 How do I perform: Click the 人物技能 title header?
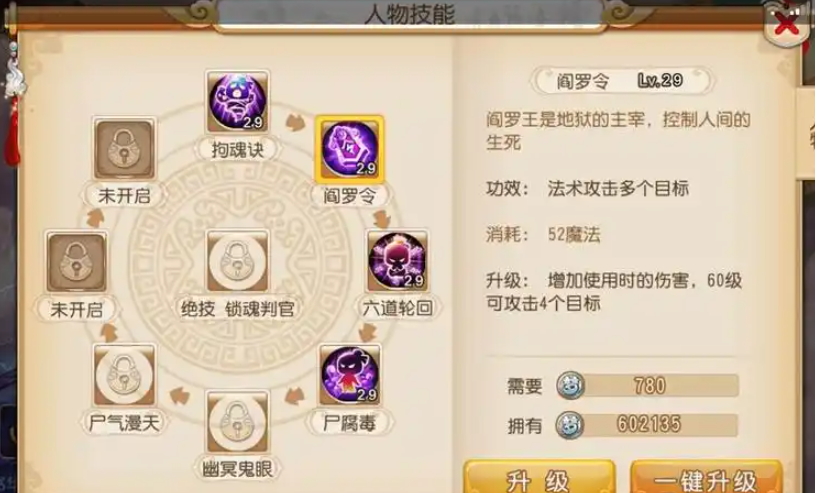(x=410, y=15)
